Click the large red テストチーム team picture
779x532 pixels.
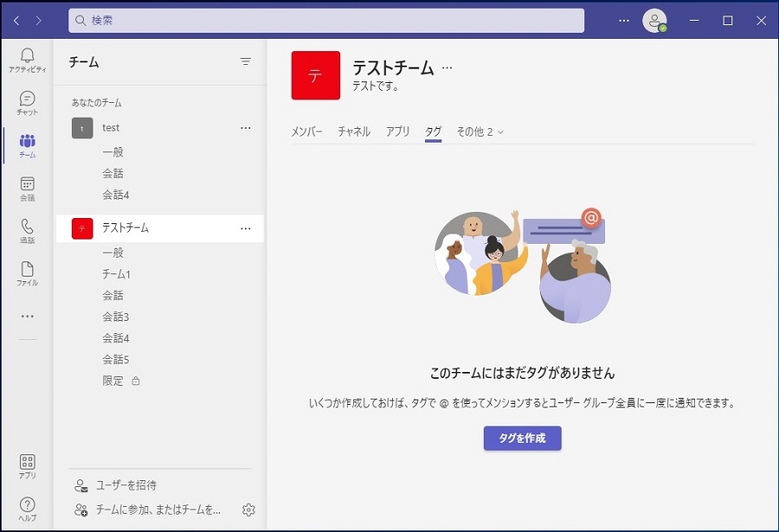[316, 75]
